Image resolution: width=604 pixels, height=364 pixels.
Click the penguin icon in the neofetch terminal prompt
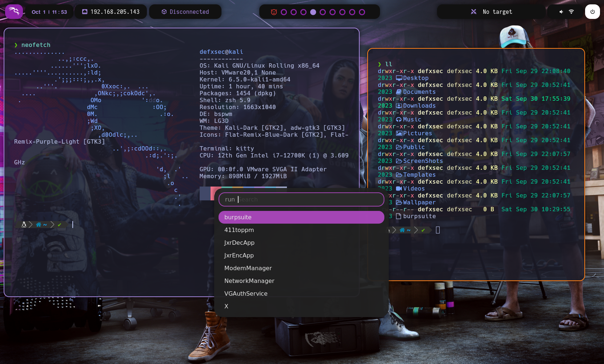[x=24, y=225]
